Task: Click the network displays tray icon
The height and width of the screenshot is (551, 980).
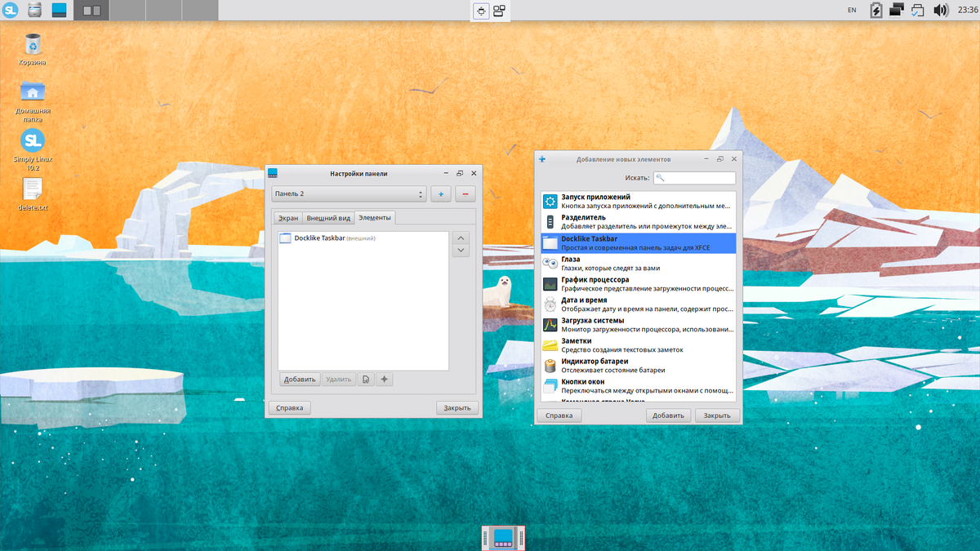Action: click(x=897, y=11)
